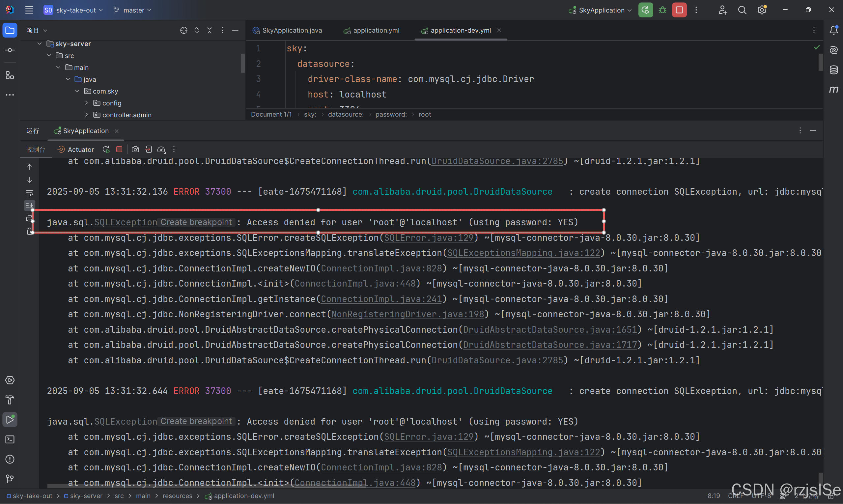
Task: Open the Database tool window on the right
Action: click(834, 70)
